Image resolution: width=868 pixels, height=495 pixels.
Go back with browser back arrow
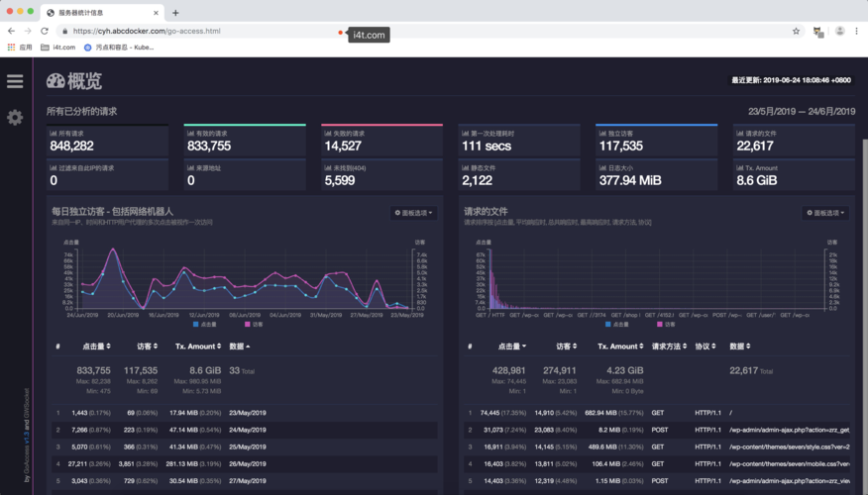point(11,31)
